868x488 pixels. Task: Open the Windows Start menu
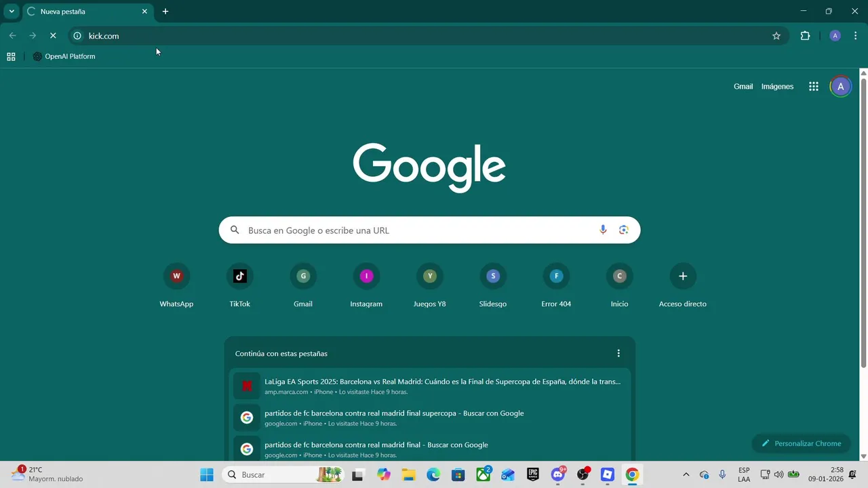coord(207,474)
